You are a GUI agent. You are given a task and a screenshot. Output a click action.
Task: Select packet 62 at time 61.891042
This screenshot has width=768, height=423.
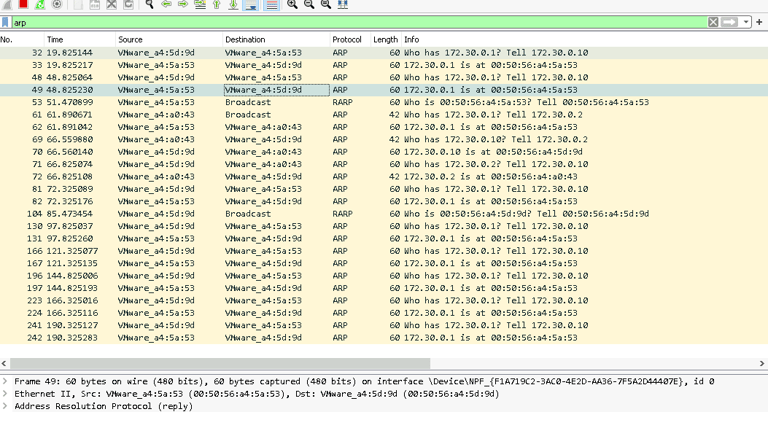point(384,127)
